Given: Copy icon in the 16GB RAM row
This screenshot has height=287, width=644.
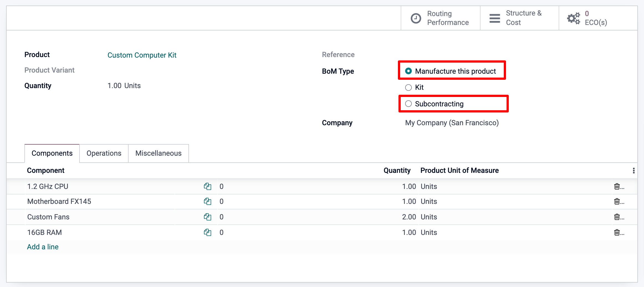Looking at the screenshot, I should pyautogui.click(x=208, y=232).
